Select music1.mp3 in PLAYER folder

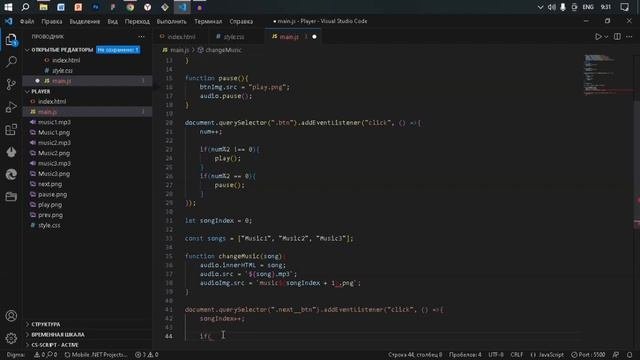(x=54, y=122)
